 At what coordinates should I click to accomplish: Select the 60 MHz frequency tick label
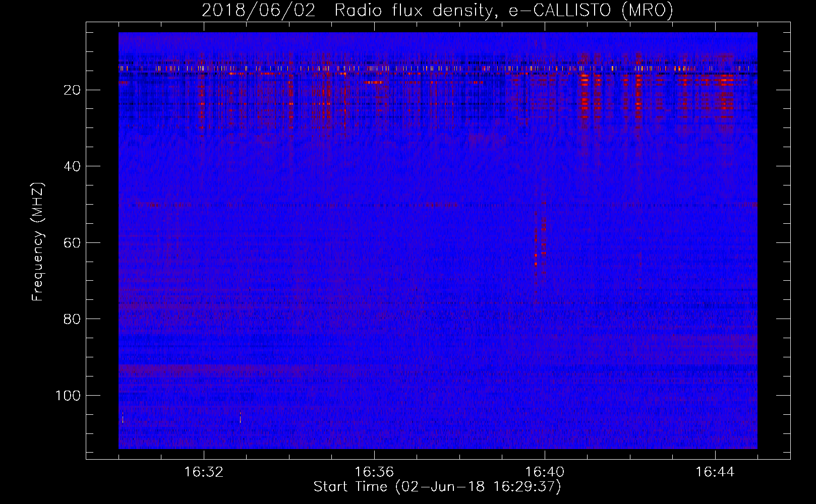tap(73, 243)
